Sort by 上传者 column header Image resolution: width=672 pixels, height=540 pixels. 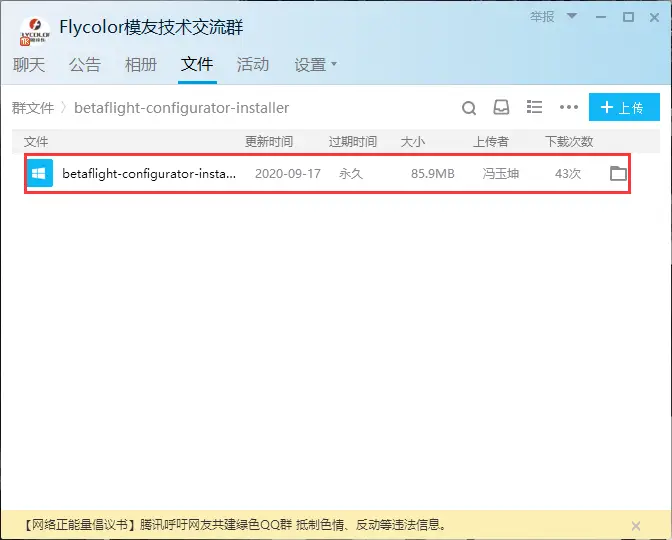[491, 141]
